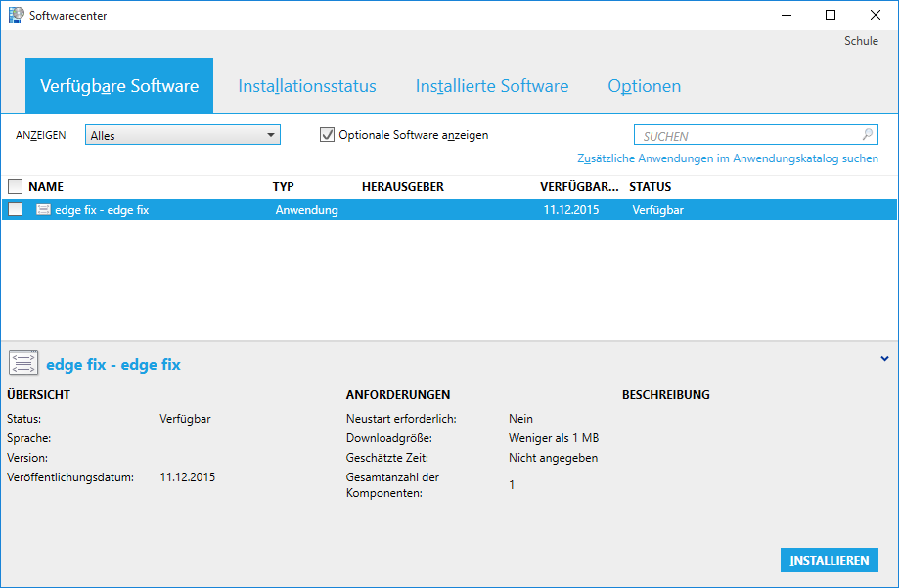Sort by the Typ column header
This screenshot has width=899, height=588.
283,186
